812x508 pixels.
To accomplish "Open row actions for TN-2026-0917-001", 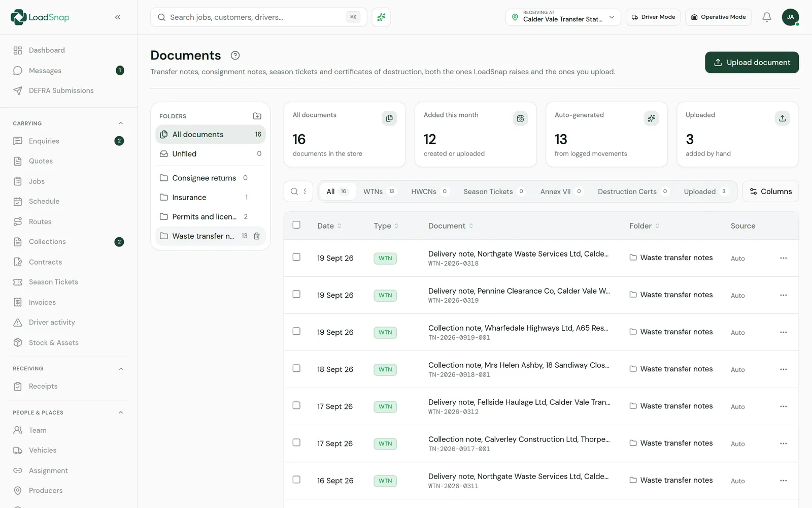I will [x=784, y=443].
